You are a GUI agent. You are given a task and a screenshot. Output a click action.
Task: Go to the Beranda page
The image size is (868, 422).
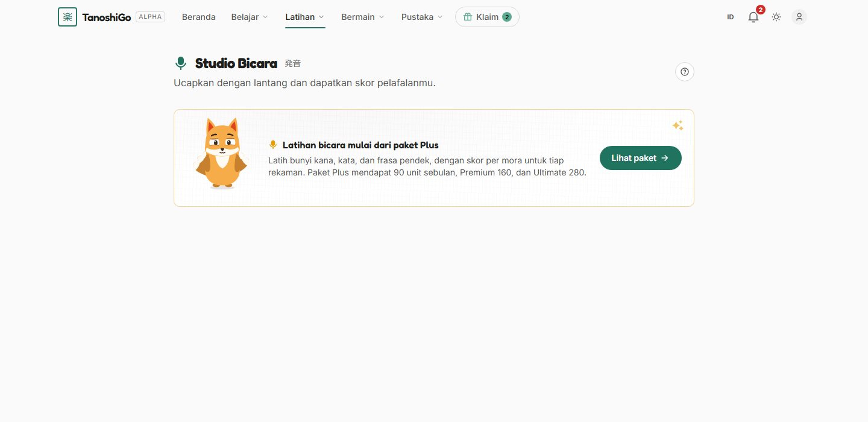point(199,17)
